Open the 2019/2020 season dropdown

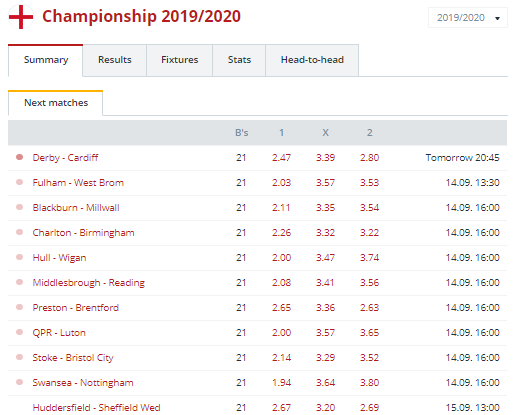[468, 18]
